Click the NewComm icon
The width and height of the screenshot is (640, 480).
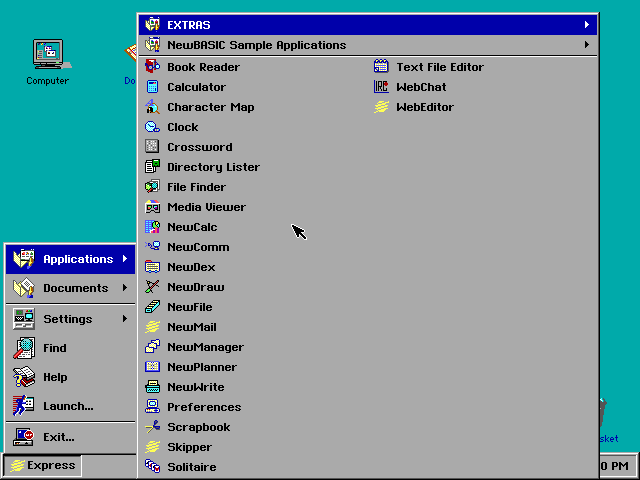(x=152, y=247)
